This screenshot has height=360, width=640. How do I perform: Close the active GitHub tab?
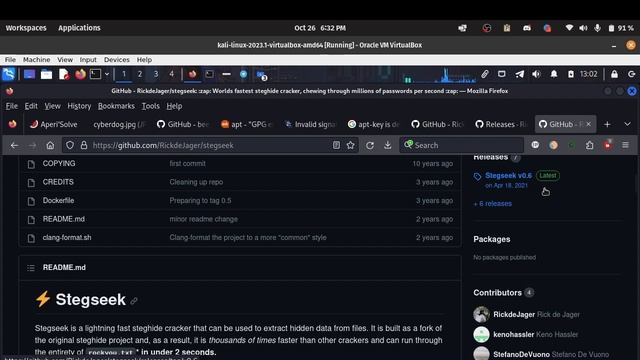588,124
